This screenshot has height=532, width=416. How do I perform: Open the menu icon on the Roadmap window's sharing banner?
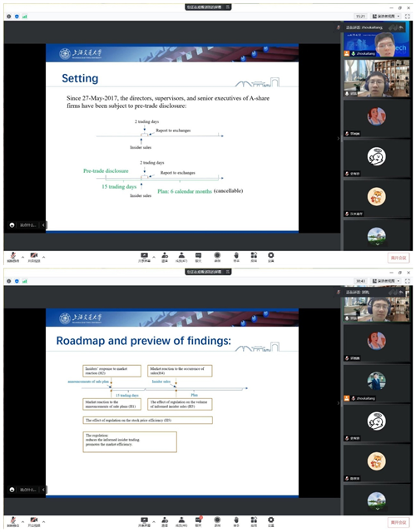(228, 272)
